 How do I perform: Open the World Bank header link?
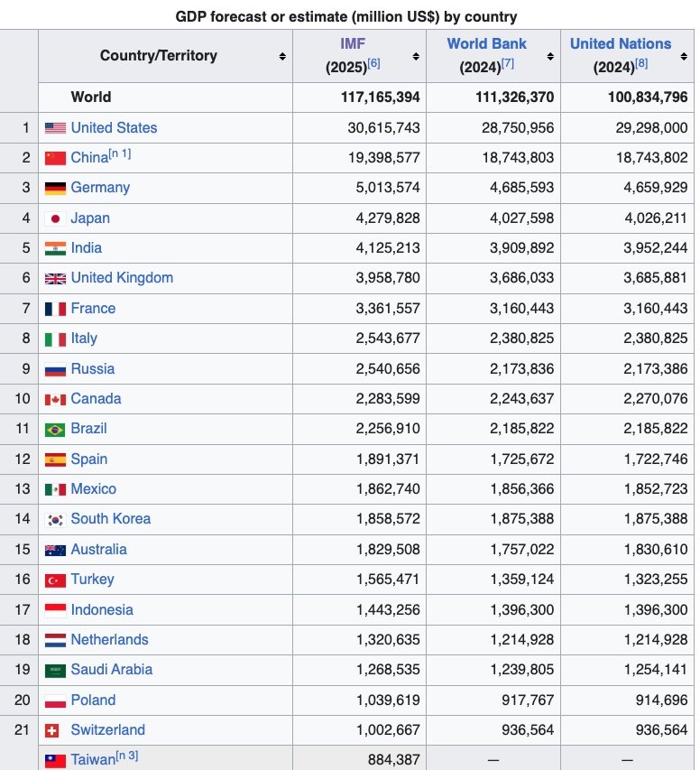point(486,43)
